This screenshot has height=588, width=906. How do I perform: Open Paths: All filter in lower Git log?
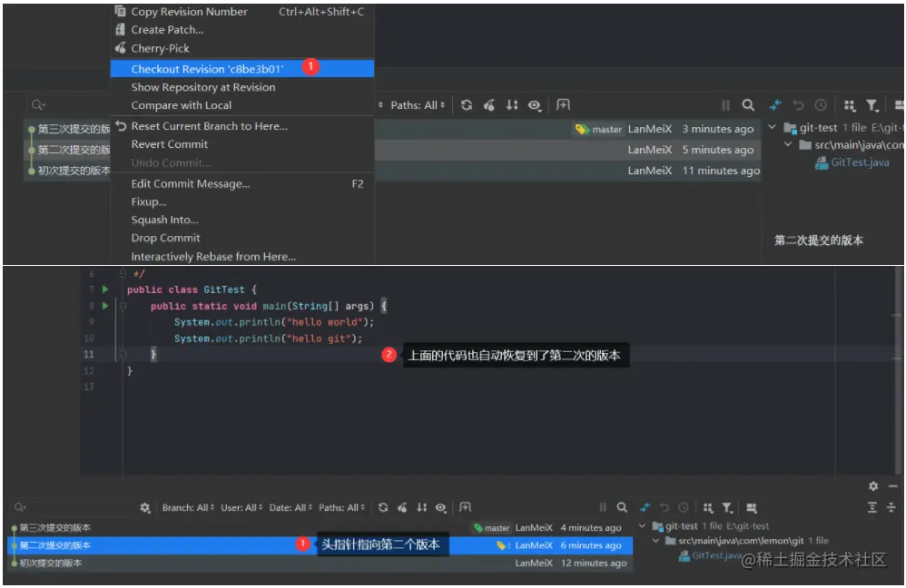[341, 508]
